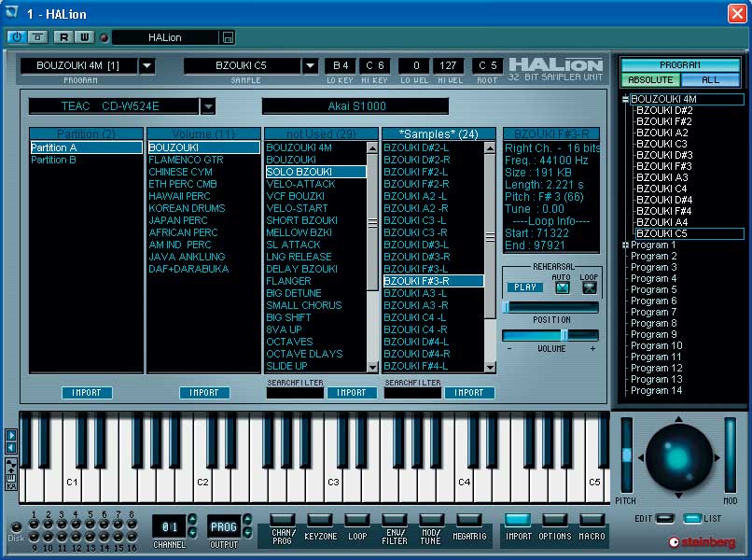Click the LO KEY B4 value
This screenshot has height=560, width=752.
point(341,65)
